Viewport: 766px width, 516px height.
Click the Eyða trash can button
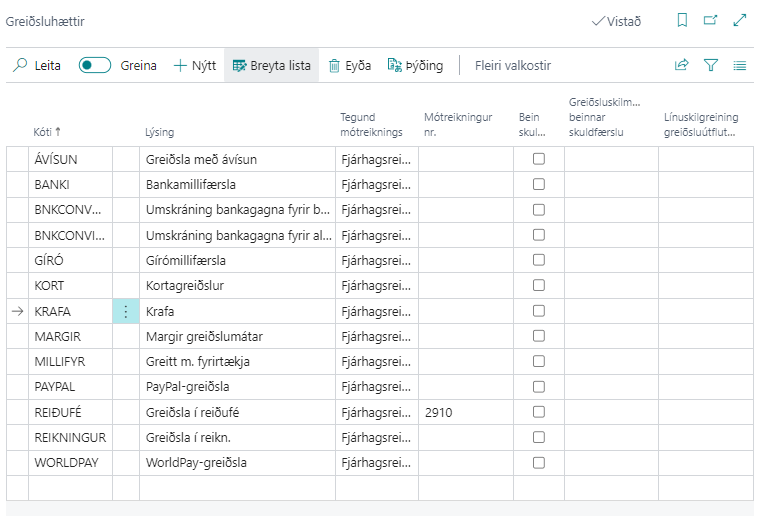(349, 65)
